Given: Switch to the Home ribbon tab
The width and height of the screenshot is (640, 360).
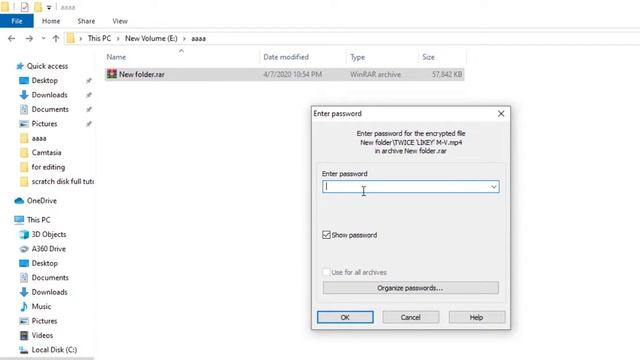Looking at the screenshot, I should (51, 21).
